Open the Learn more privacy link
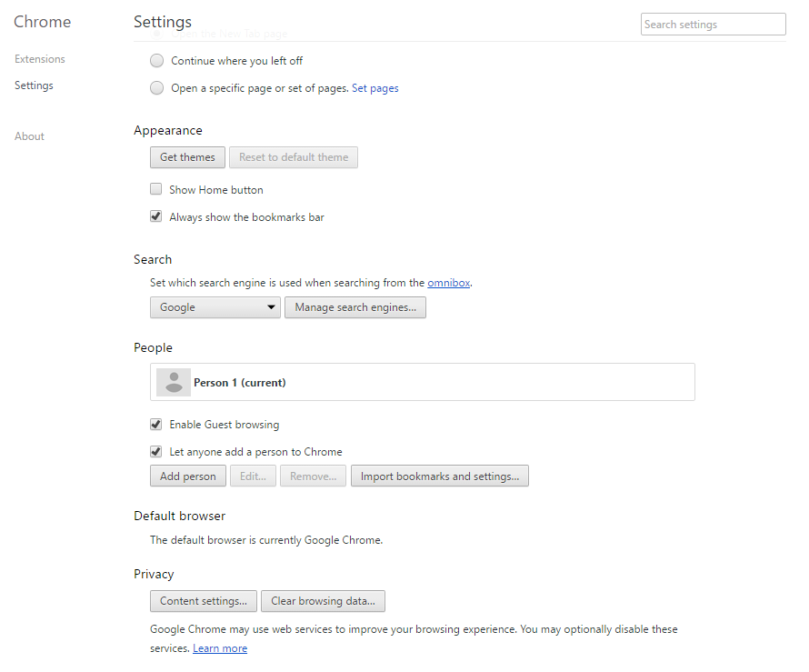The width and height of the screenshot is (809, 672). pyautogui.click(x=220, y=648)
